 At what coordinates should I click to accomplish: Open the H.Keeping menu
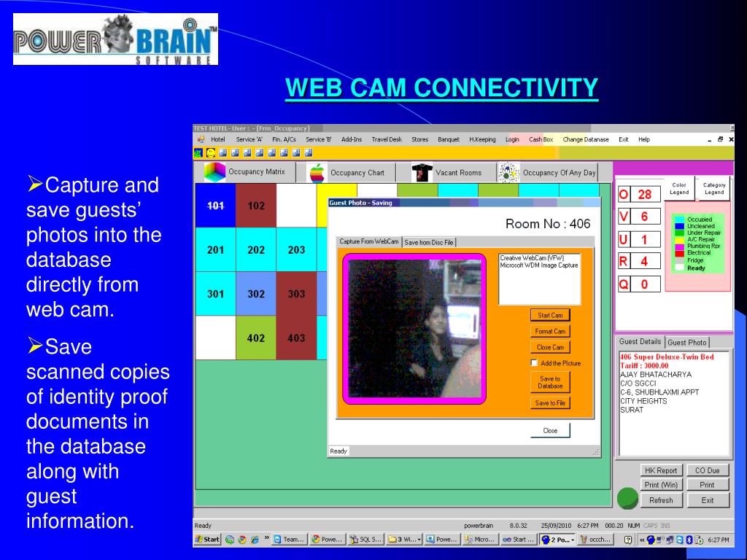click(x=482, y=139)
